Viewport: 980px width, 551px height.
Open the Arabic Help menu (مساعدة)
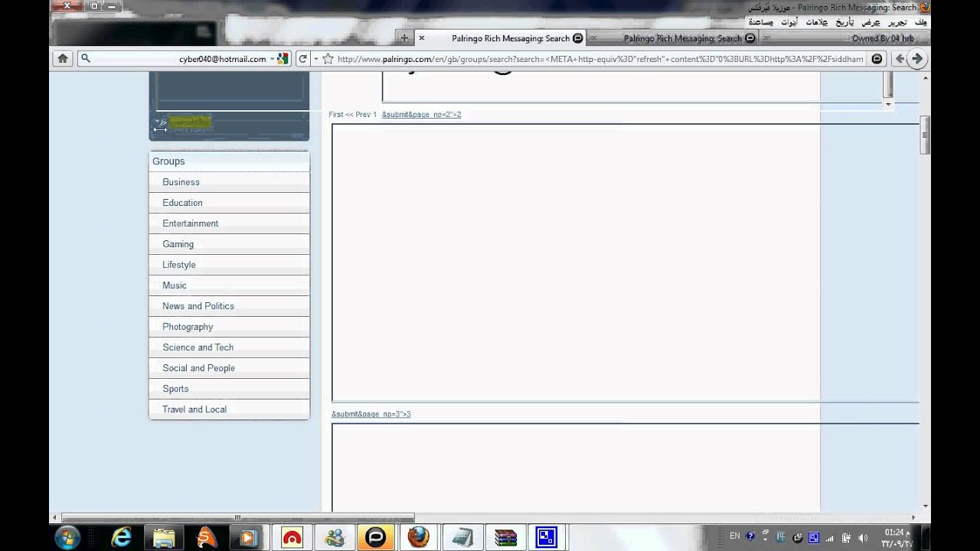761,22
